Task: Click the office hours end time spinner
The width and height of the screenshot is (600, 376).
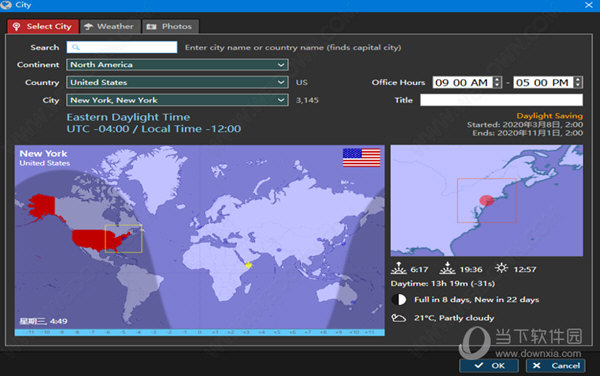Action: [578, 82]
